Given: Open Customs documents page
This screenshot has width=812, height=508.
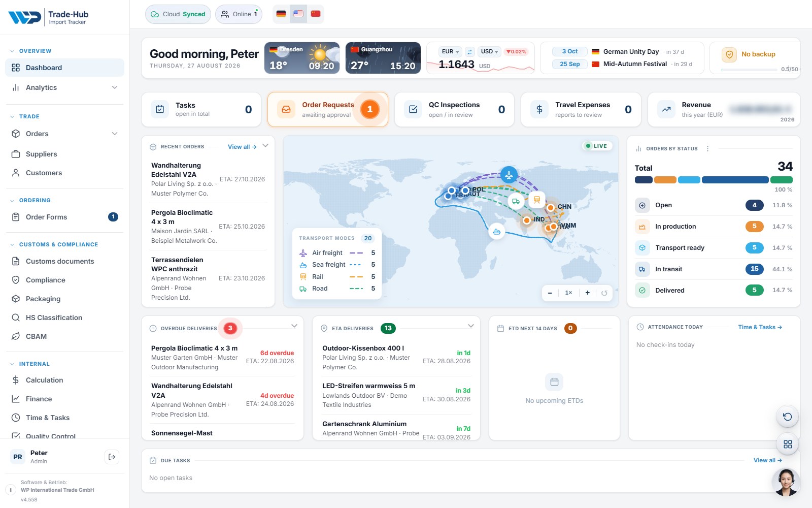Looking at the screenshot, I should 64,261.
